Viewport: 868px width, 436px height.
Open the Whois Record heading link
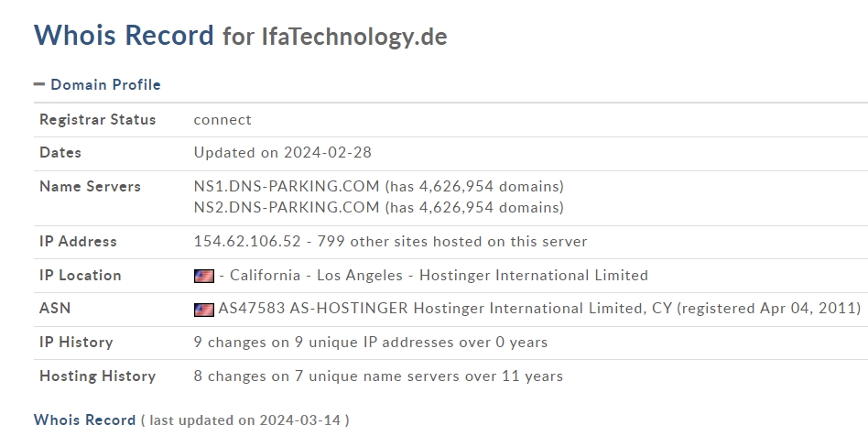(84, 420)
